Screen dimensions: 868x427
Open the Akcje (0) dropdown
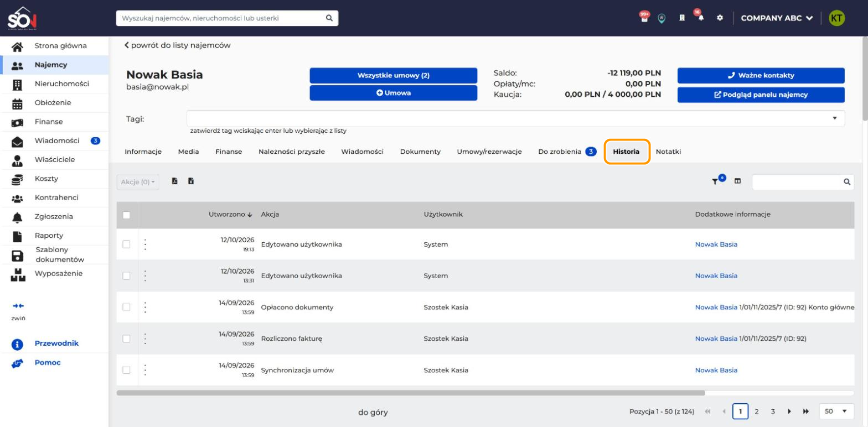coord(138,181)
